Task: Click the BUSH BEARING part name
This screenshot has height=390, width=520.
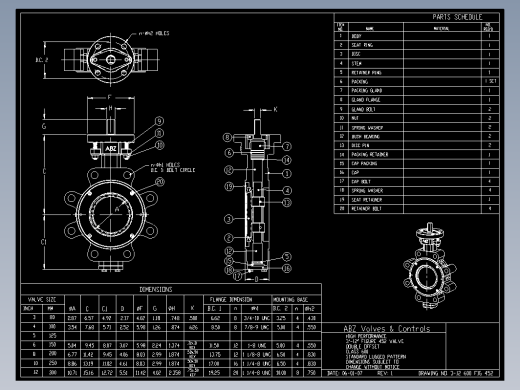Action: pyautogui.click(x=365, y=136)
